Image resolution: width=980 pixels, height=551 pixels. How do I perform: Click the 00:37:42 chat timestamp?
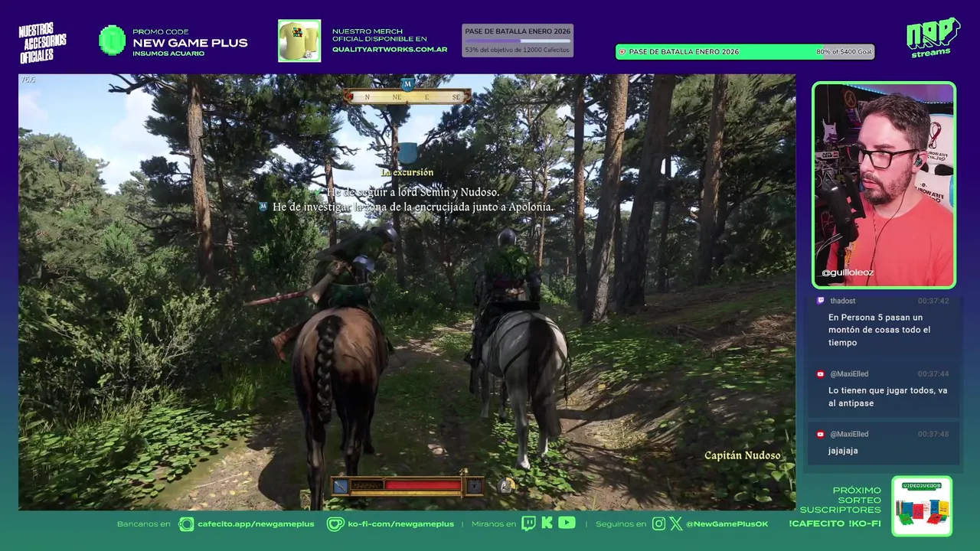tap(933, 302)
